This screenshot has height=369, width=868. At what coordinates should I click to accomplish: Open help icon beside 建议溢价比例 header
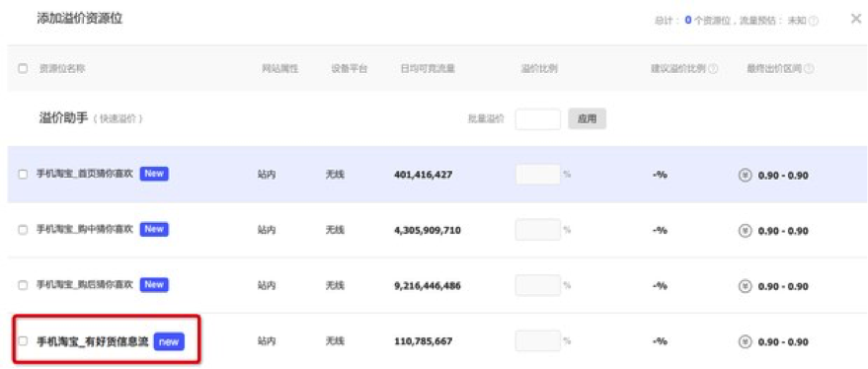[713, 69]
